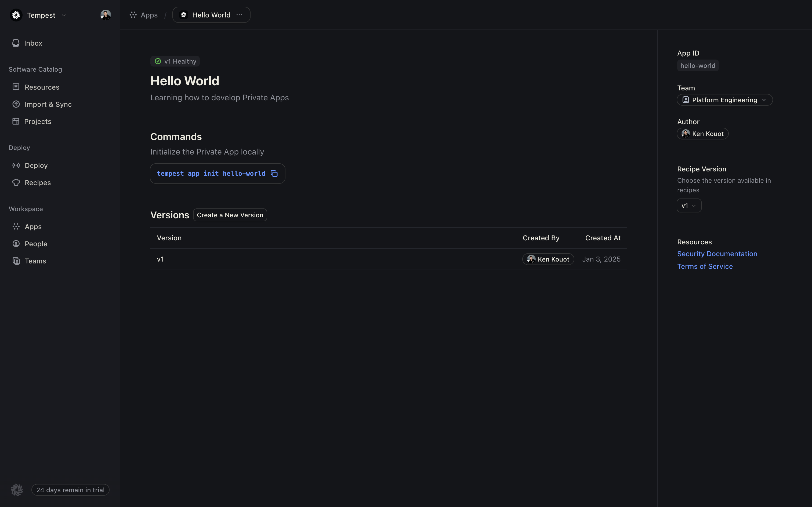
Task: Open user avatar in sidebar header
Action: pos(105,15)
